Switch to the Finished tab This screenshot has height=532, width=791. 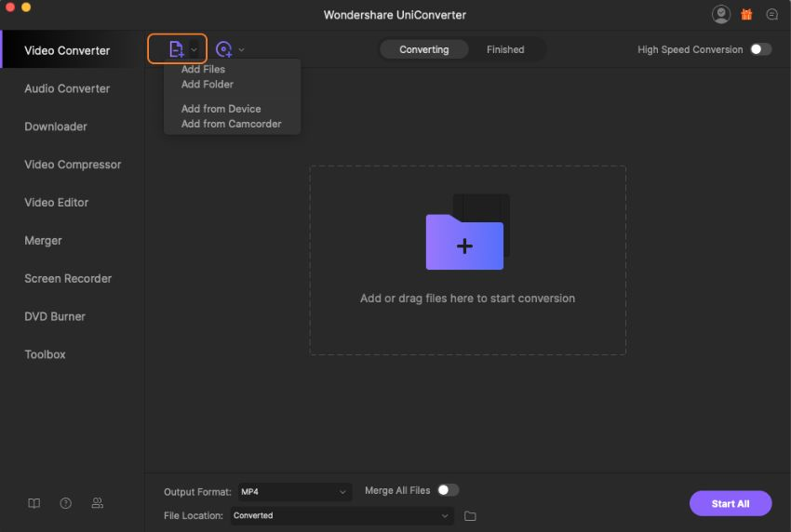pyautogui.click(x=505, y=49)
